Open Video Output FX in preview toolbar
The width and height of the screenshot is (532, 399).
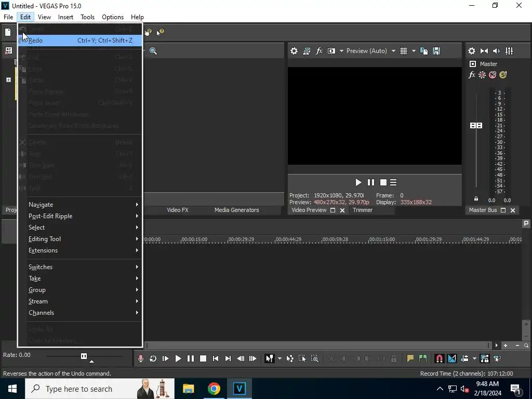point(319,51)
